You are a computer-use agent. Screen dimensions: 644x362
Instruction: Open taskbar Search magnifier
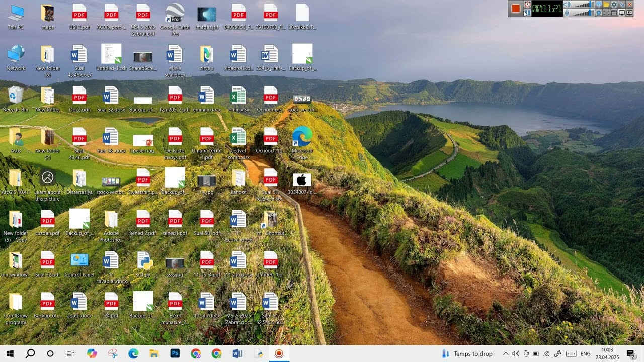coord(30,353)
